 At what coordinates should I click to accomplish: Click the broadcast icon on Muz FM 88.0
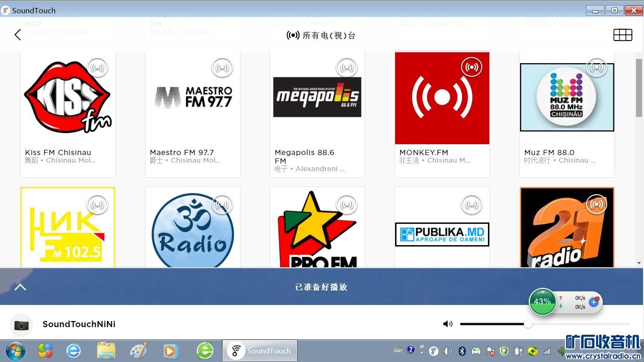(596, 68)
